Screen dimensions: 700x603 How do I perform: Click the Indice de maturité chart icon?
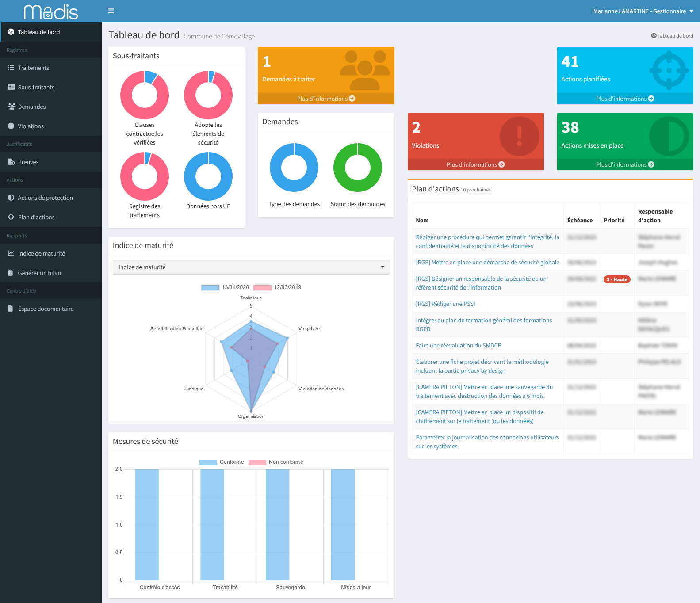pos(11,253)
